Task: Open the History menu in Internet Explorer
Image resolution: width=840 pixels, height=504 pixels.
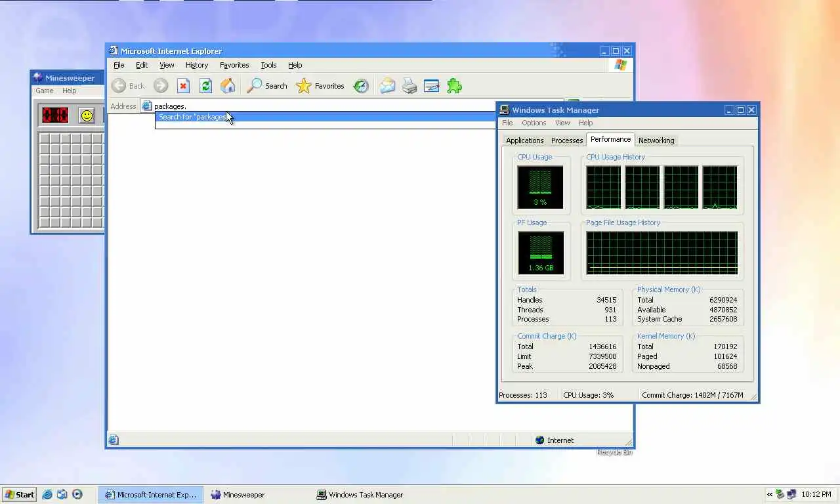Action: pyautogui.click(x=197, y=65)
